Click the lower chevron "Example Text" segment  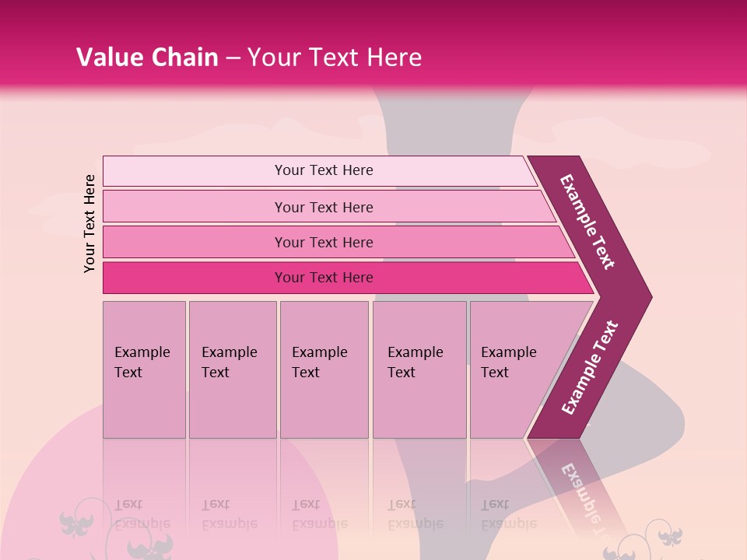click(x=589, y=367)
